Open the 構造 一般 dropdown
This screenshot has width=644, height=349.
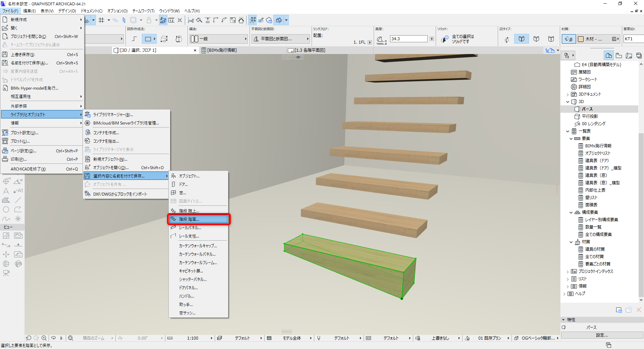(219, 39)
